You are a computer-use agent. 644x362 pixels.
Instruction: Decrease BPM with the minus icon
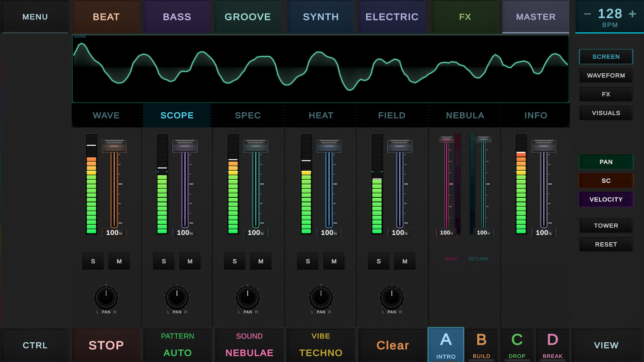pos(587,14)
